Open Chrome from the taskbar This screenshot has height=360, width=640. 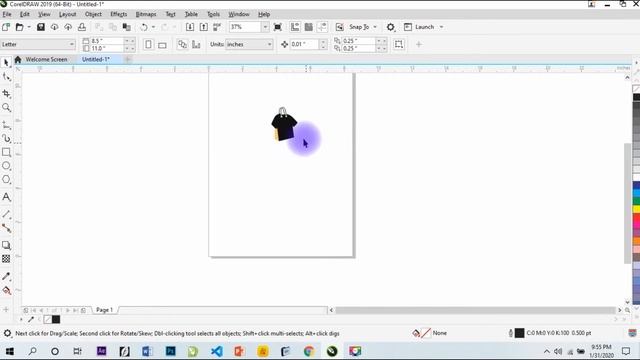tap(309, 351)
